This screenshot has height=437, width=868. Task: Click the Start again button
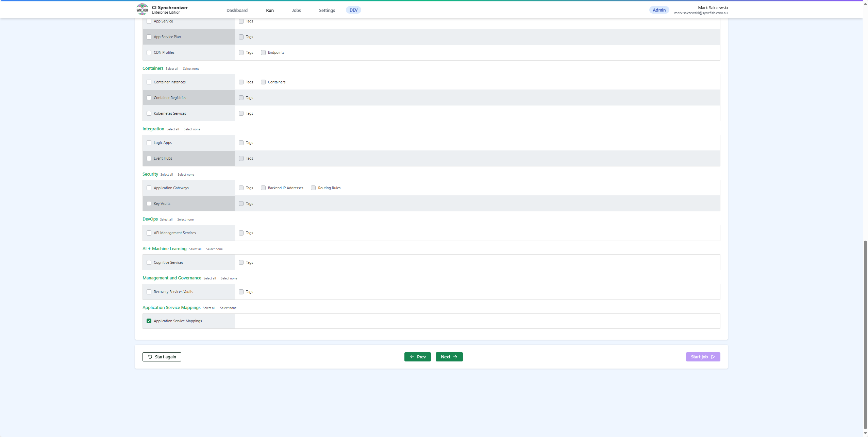point(162,357)
